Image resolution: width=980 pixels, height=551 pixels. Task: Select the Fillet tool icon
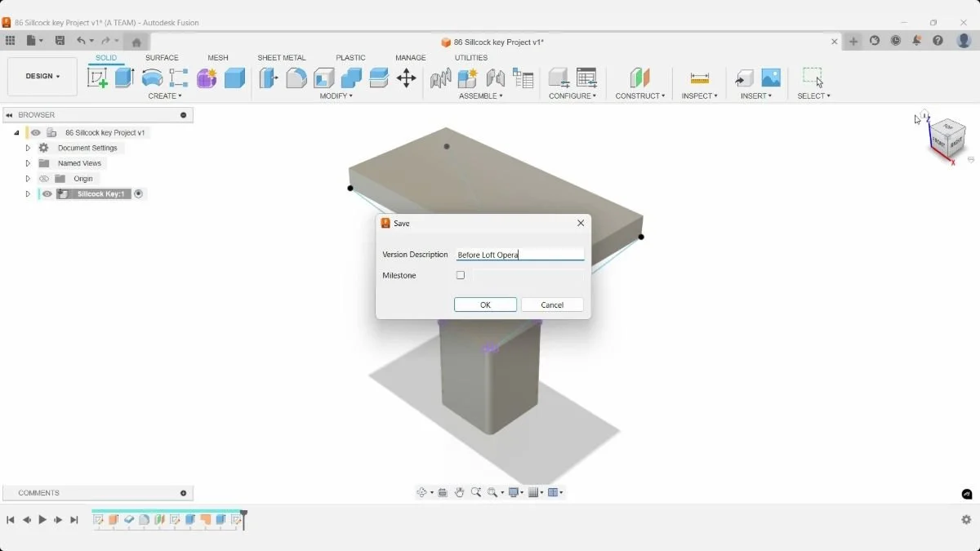(x=296, y=78)
